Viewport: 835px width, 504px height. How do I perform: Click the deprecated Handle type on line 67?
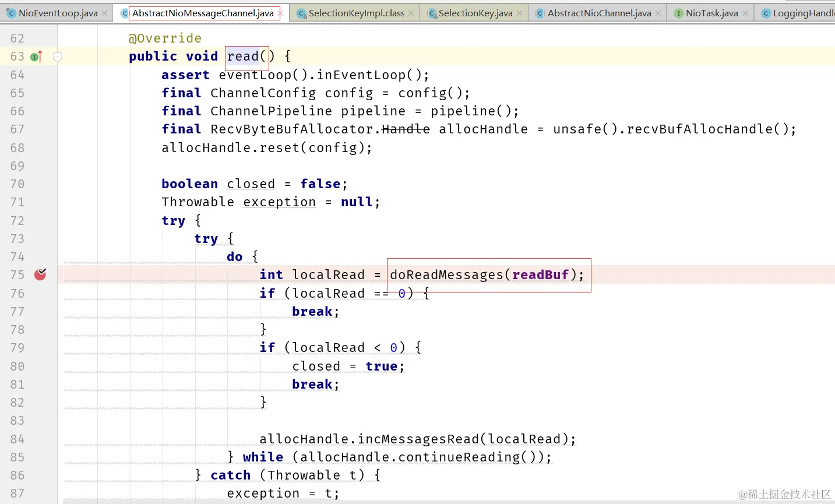pyautogui.click(x=406, y=129)
